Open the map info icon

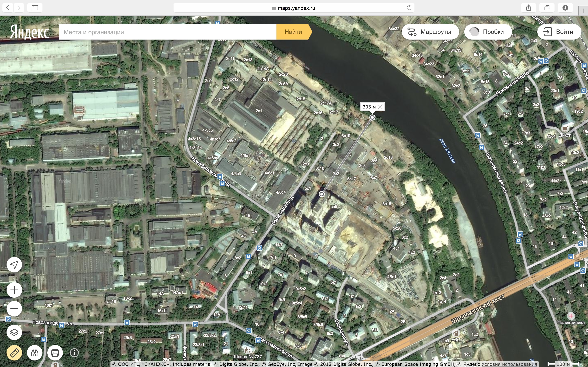pos(74,353)
